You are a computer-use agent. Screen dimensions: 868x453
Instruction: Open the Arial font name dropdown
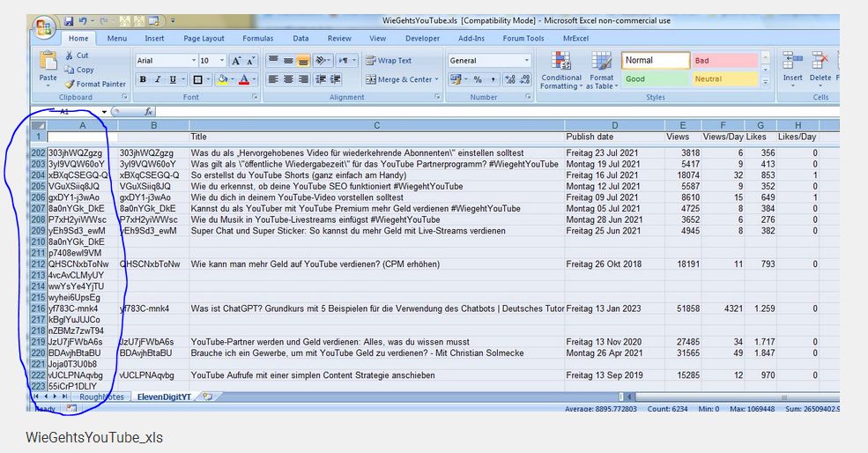tap(194, 60)
